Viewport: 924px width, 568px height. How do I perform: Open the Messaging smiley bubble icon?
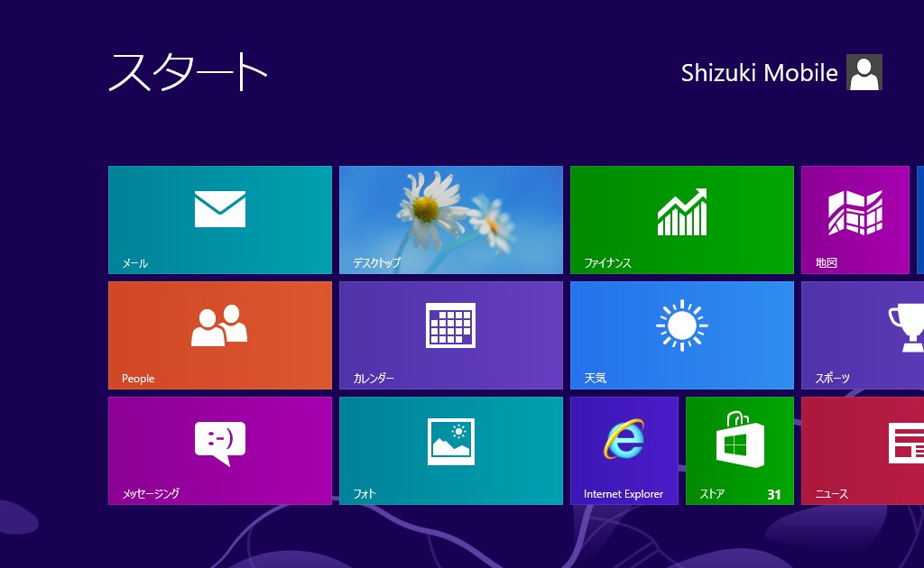click(220, 444)
